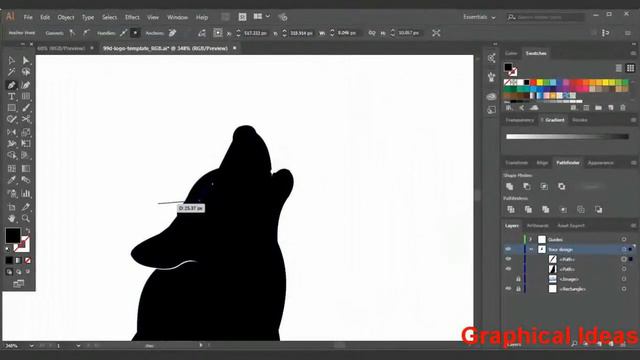This screenshot has width=640, height=360.
Task: Select the Shape Builder tool
Action: pos(11,156)
